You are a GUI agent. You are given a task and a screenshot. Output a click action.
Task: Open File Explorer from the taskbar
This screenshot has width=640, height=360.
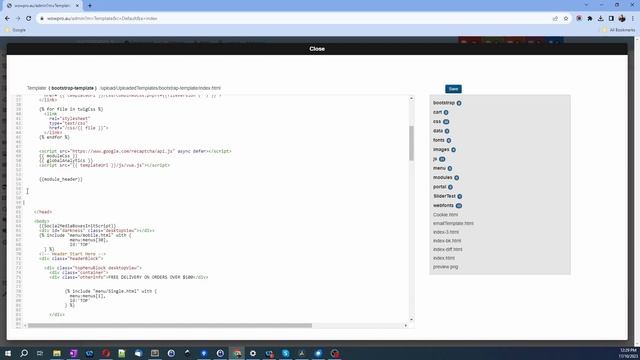[x=57, y=353]
